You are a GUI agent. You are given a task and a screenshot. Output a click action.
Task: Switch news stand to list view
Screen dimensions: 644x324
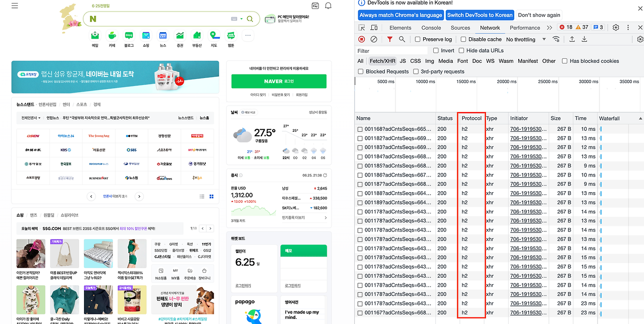[202, 196]
